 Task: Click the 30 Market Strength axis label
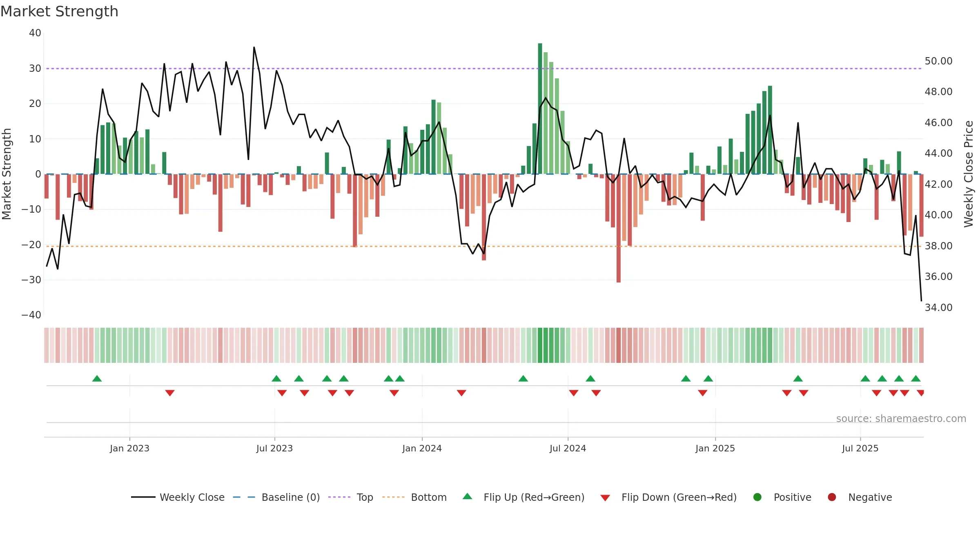pyautogui.click(x=35, y=69)
